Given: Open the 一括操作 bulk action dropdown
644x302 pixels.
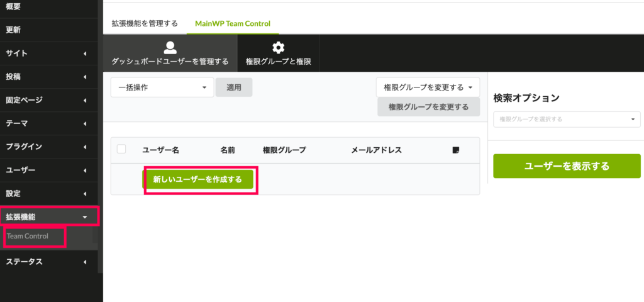Looking at the screenshot, I should coord(162,87).
